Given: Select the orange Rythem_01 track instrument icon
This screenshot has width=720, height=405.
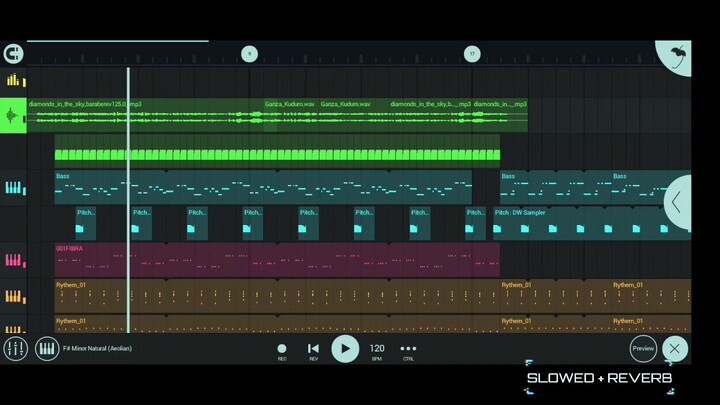Looking at the screenshot, I should click(14, 296).
